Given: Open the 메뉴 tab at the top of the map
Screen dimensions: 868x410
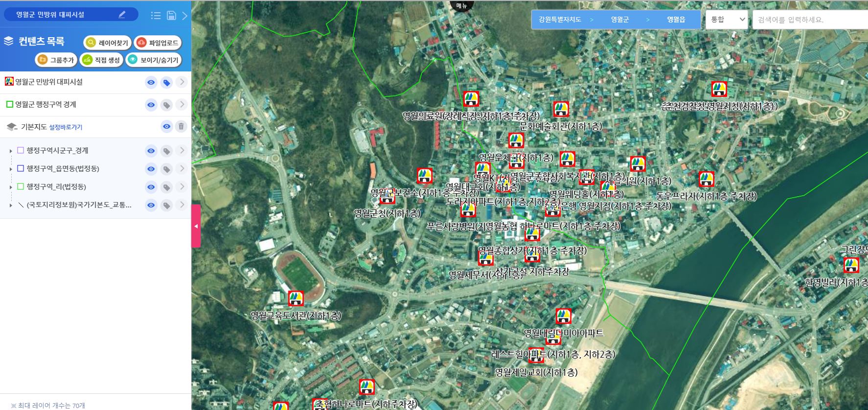Looking at the screenshot, I should coord(461,6).
